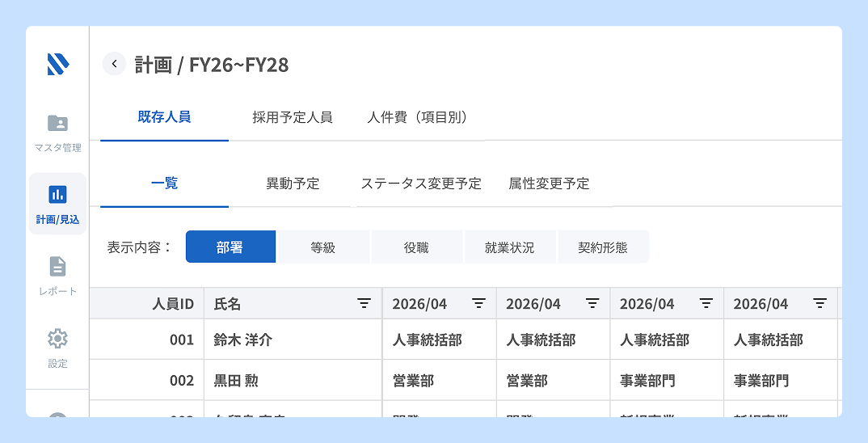Select the 一覧 sub-tab
The width and height of the screenshot is (868, 443).
(164, 184)
